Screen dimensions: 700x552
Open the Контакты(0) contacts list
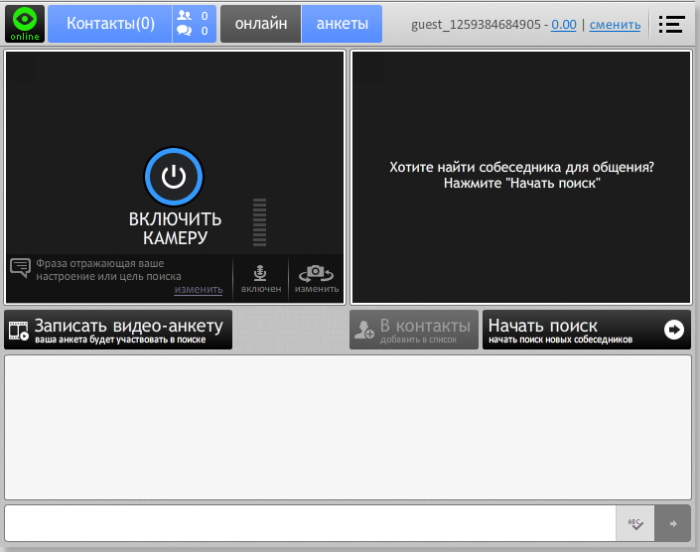[x=110, y=24]
